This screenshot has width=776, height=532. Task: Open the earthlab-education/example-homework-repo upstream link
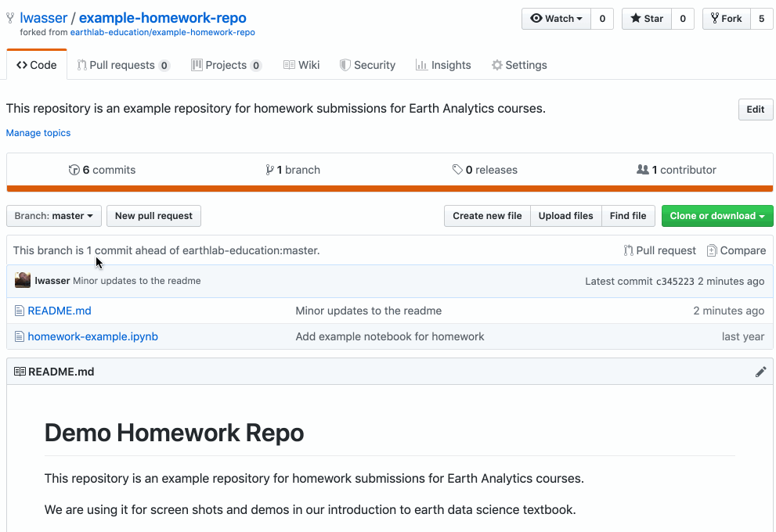point(162,32)
